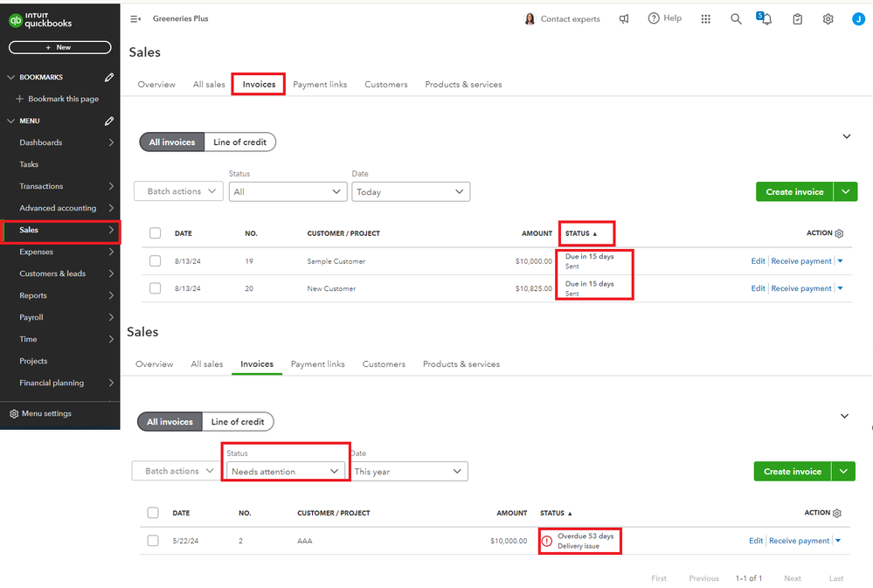Open action arrow for invoice 19
Image resolution: width=873 pixels, height=588 pixels.
840,260
